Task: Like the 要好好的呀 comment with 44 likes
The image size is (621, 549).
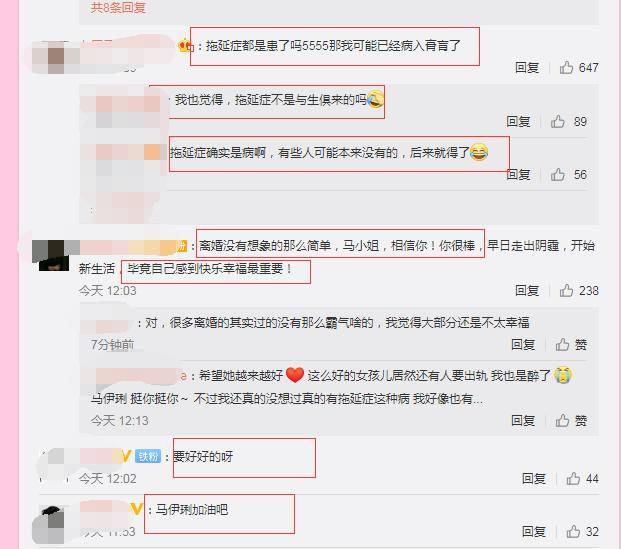Action: pyautogui.click(x=573, y=478)
